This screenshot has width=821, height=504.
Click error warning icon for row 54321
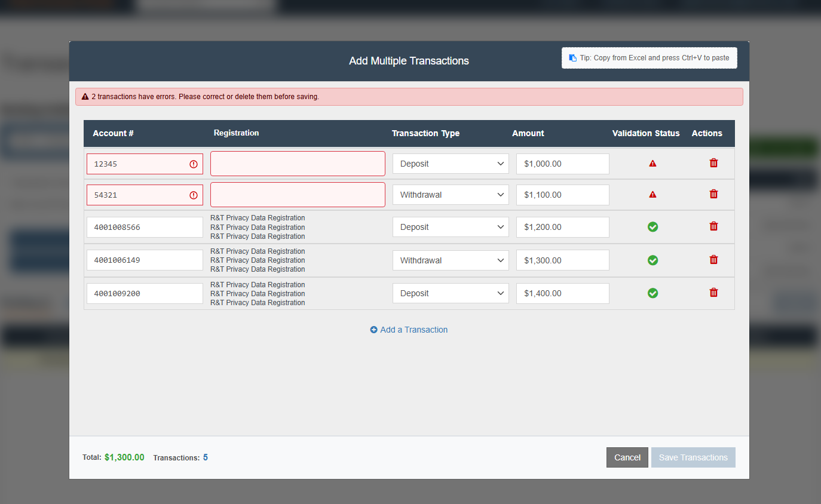(x=652, y=194)
